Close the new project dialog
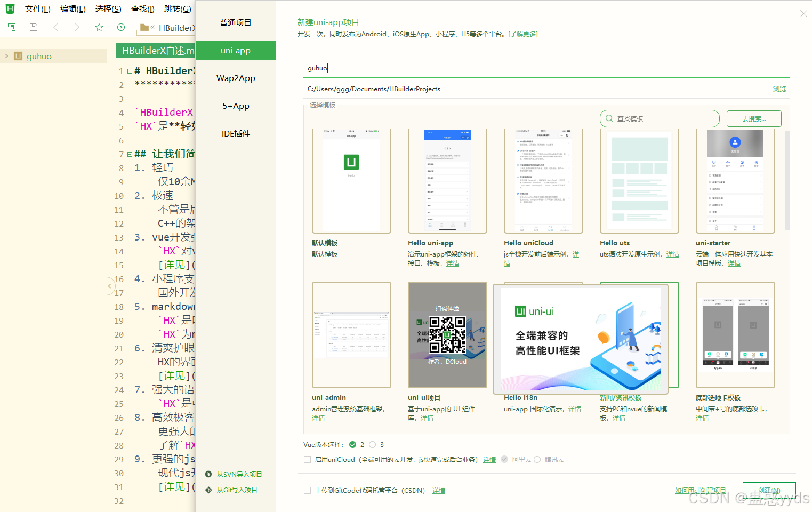Viewport: 812px width, 512px height. [x=803, y=14]
